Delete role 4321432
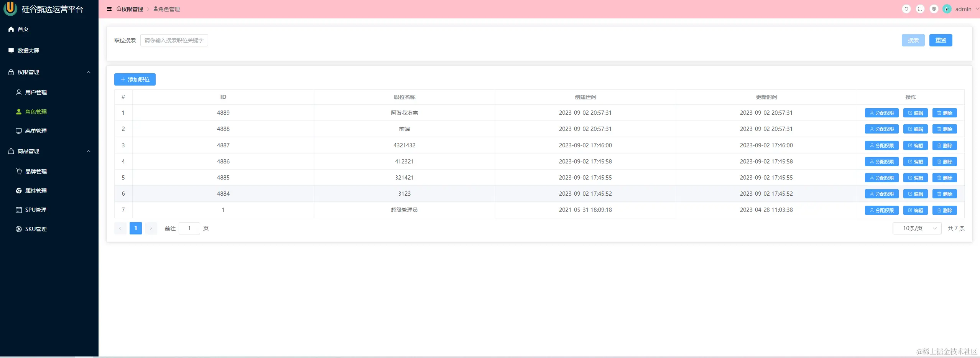 tap(944, 145)
